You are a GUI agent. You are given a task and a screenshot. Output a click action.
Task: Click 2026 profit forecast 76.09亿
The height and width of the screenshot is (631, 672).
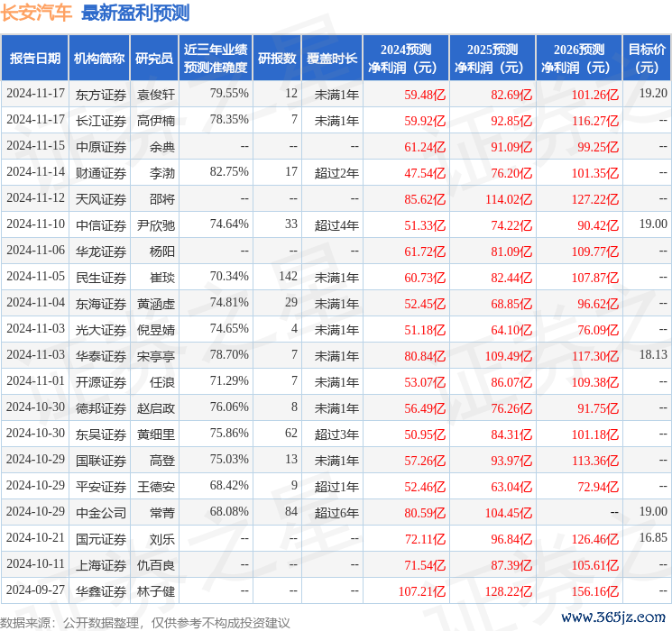click(598, 330)
